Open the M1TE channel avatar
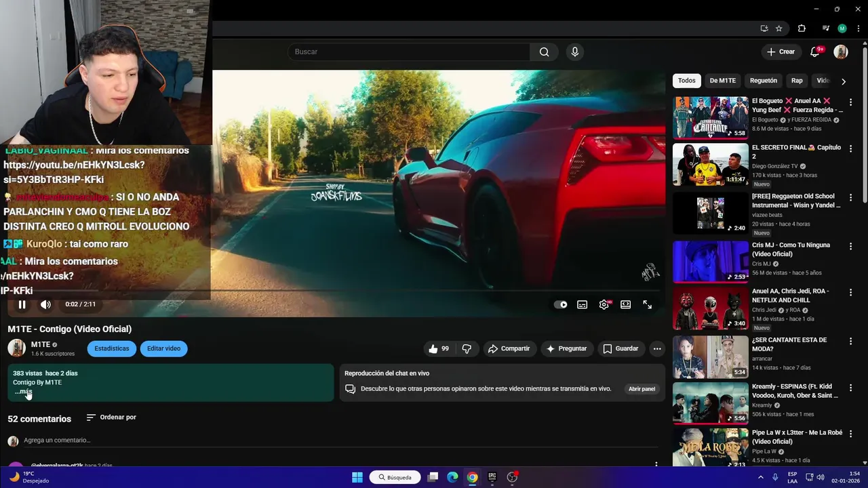The height and width of the screenshot is (488, 868). pyautogui.click(x=16, y=348)
